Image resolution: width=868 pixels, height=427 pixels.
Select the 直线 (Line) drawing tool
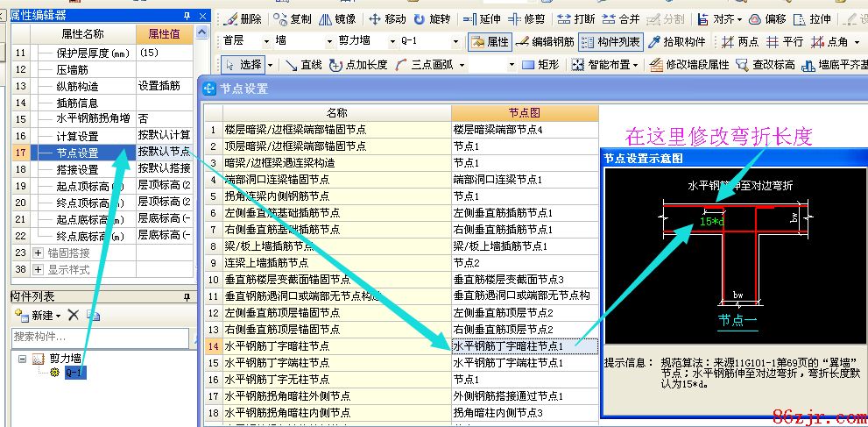coord(303,65)
